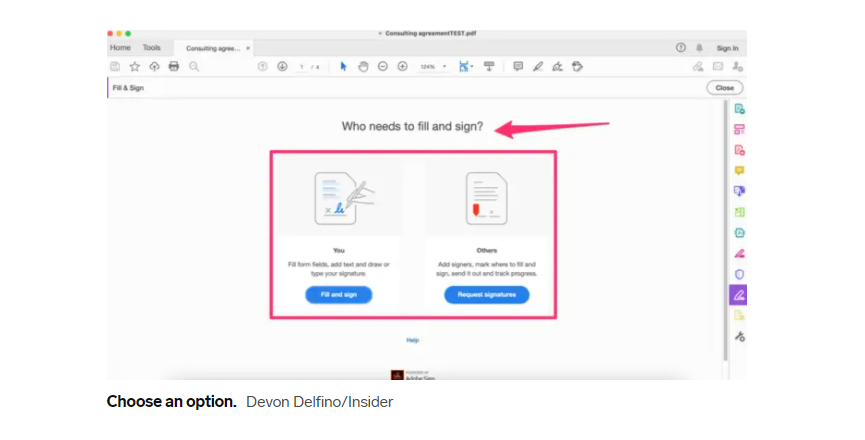
Task: Open the yellow Comment sidebar icon
Action: (x=739, y=171)
